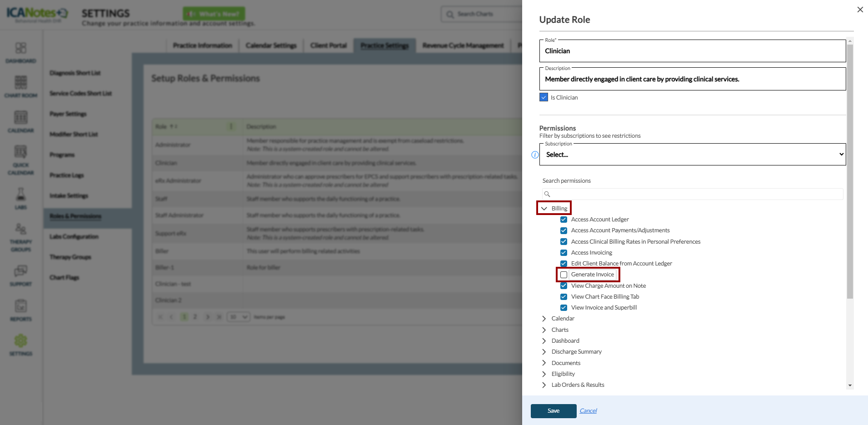Click the What's New button

(214, 14)
